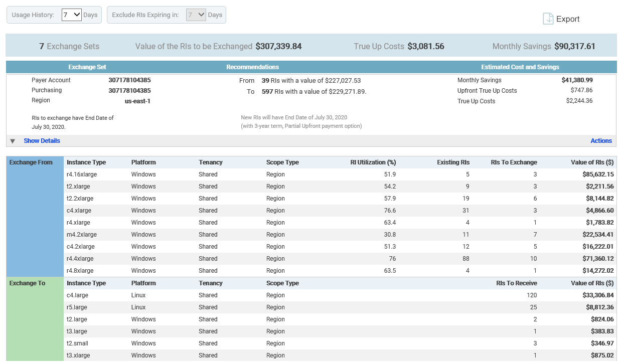
Task: Click the Exchange From section label
Action: pos(31,162)
